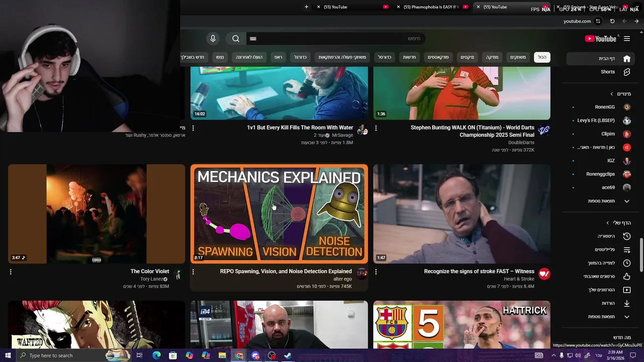Open the stroke signs video thumbnail
Image resolution: width=644 pixels, height=362 pixels.
tap(462, 214)
